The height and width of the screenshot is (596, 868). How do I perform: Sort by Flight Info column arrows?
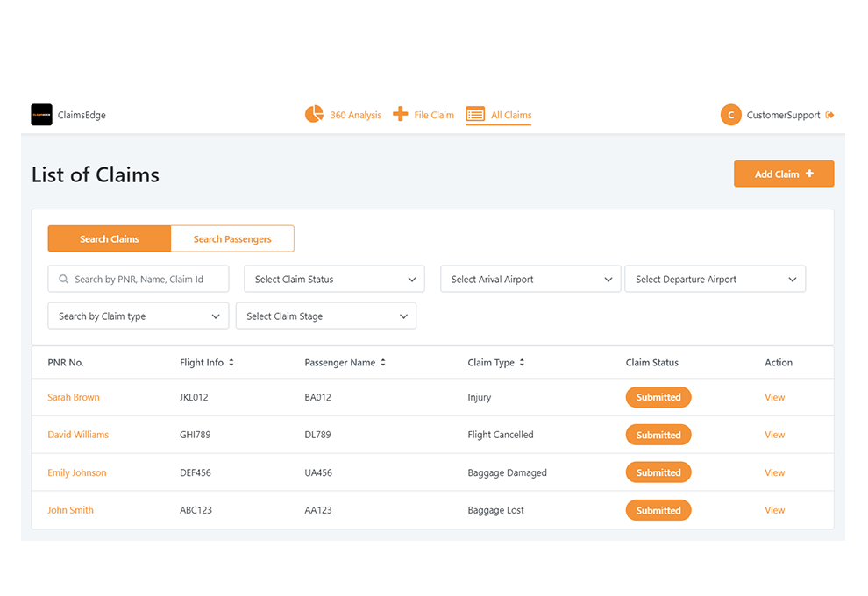pyautogui.click(x=231, y=363)
